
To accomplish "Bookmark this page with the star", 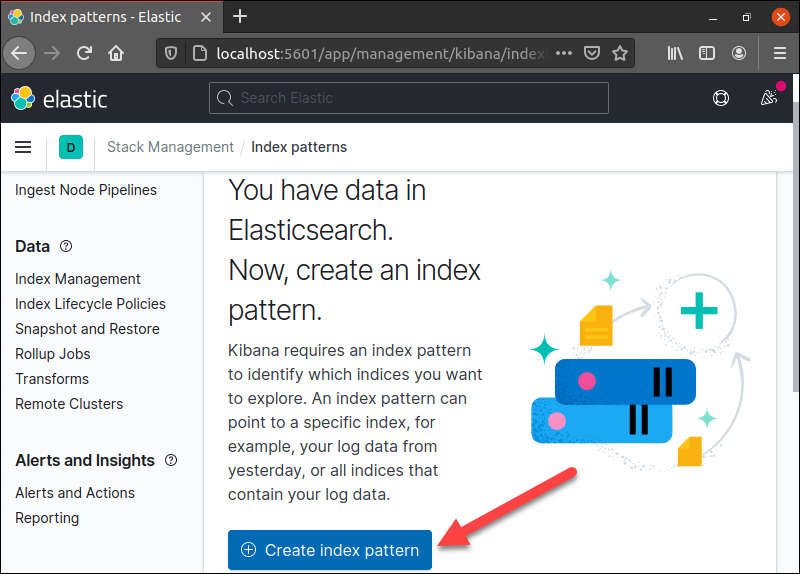I will [x=620, y=53].
